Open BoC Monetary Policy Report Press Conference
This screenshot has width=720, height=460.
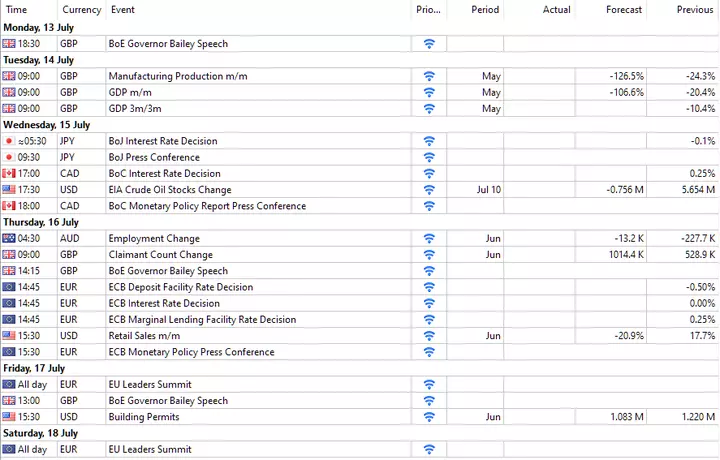pos(207,206)
